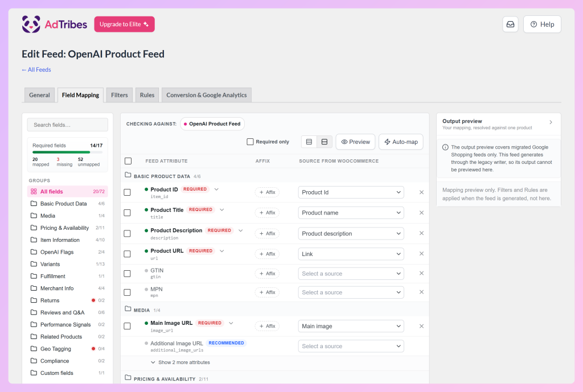Image resolution: width=583 pixels, height=392 pixels.
Task: Go to Conversion & Google Analytics tab
Action: click(207, 95)
